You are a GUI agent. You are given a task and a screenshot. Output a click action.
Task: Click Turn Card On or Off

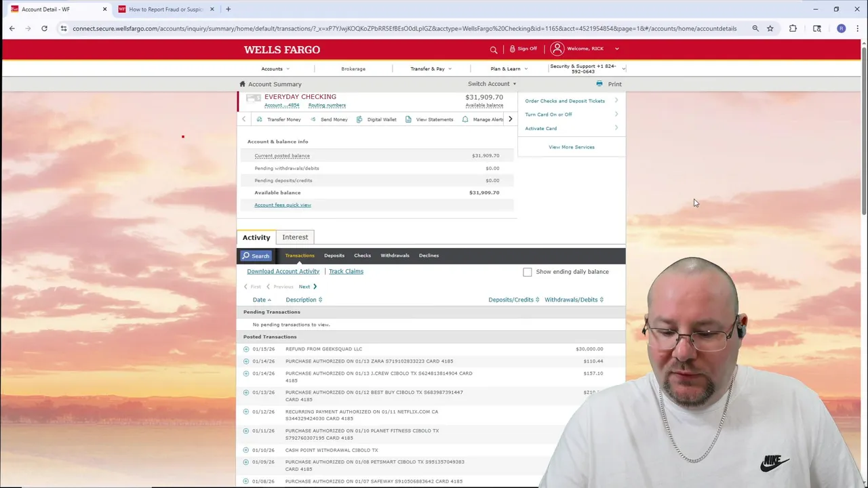point(549,115)
